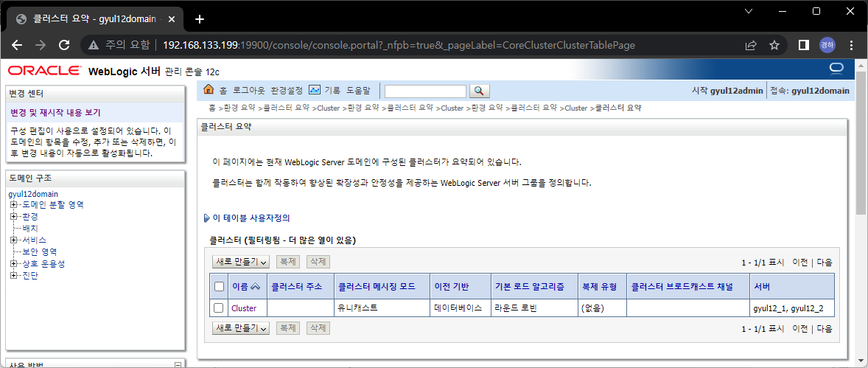Collapse the 사용 방법 panel minus icon
Viewport: 868px width, 368px height.
[178, 364]
